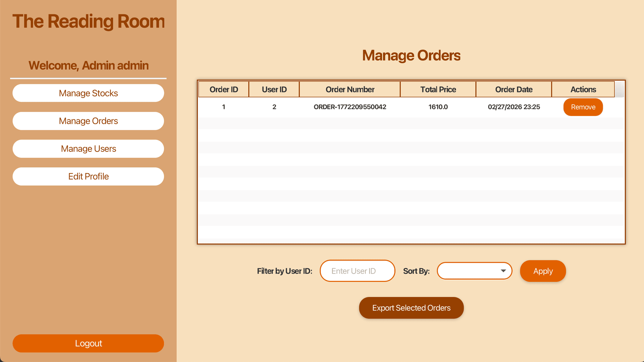Screen dimensions: 644x362
Task: Click the Sort By dropdown arrow
Action: click(503, 271)
